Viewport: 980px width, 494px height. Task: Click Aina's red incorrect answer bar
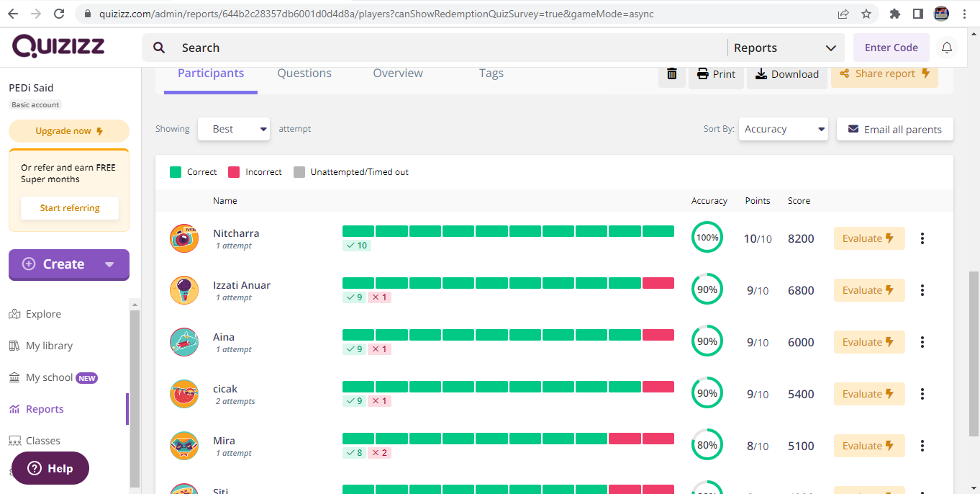(x=658, y=335)
